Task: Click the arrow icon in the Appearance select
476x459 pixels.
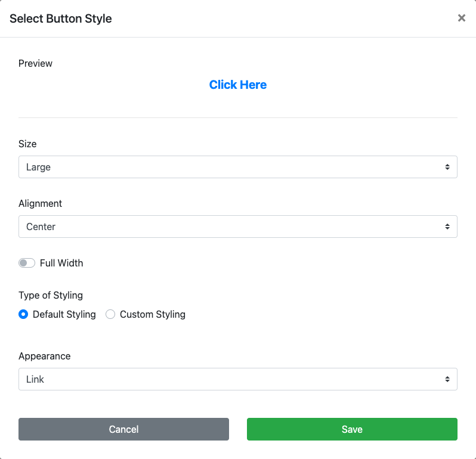Action: [x=447, y=380]
